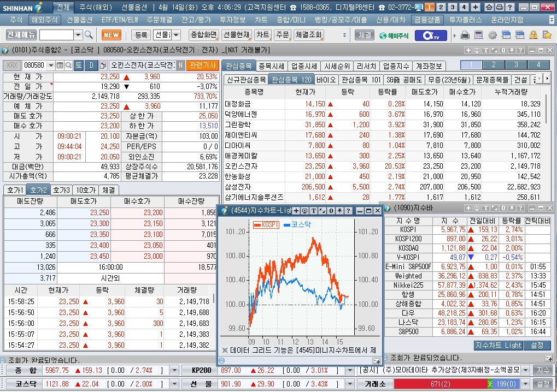The width and height of the screenshot is (557, 392).
Task: Click the 전체메뉴 button
Action: coord(21,35)
